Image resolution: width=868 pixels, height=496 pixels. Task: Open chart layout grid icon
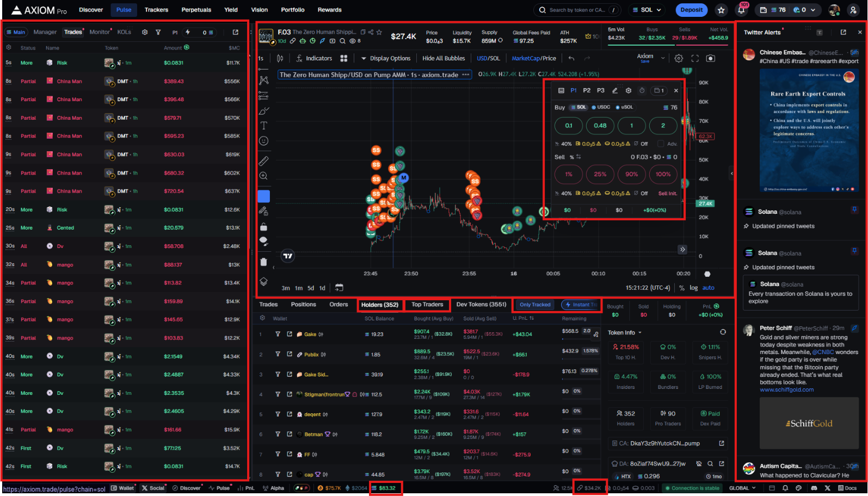[x=344, y=58]
